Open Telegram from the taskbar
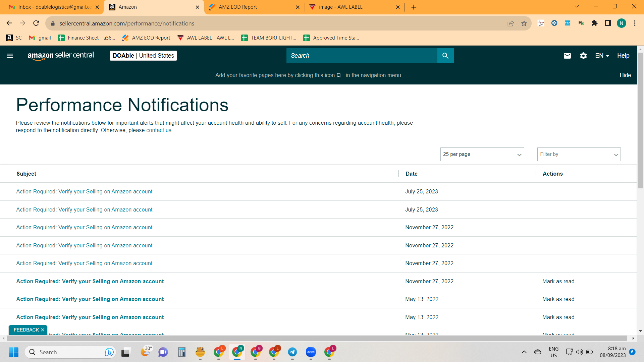The image size is (644, 362). point(292,352)
